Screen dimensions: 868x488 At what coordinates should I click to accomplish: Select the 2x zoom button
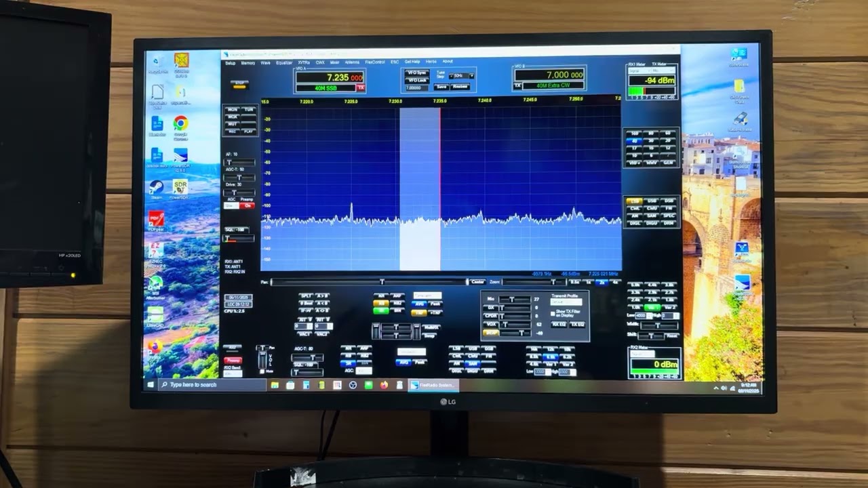[x=601, y=282]
